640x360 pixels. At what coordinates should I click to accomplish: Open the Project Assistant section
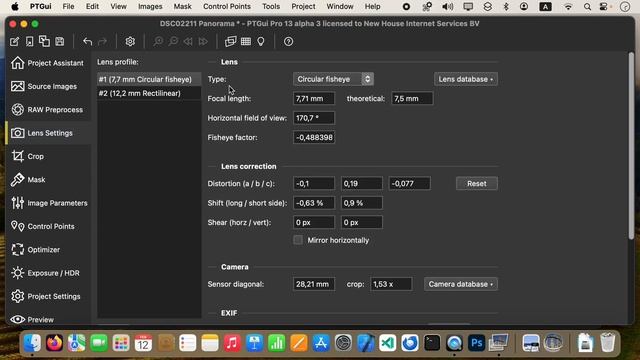point(48,63)
